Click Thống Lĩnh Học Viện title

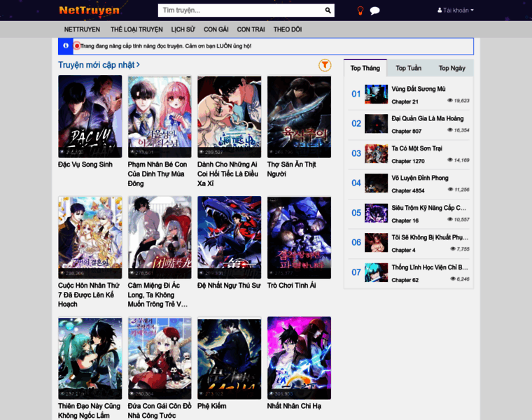coord(430,267)
